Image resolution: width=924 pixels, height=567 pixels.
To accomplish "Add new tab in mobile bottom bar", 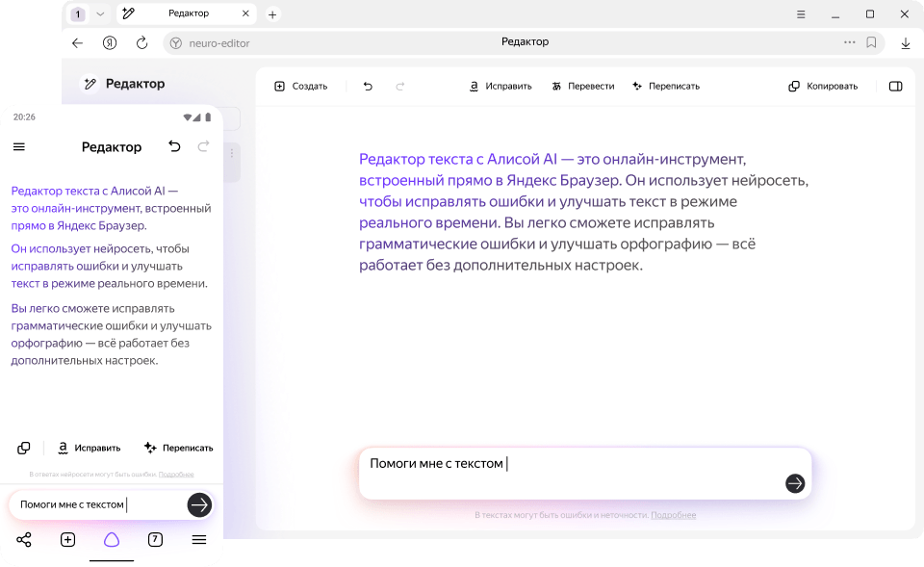I will (67, 540).
